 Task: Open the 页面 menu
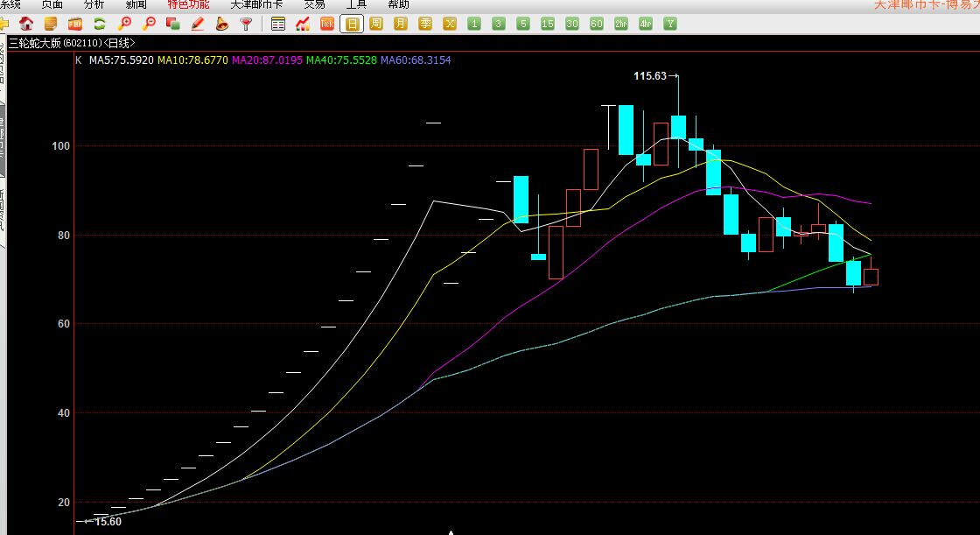click(52, 4)
